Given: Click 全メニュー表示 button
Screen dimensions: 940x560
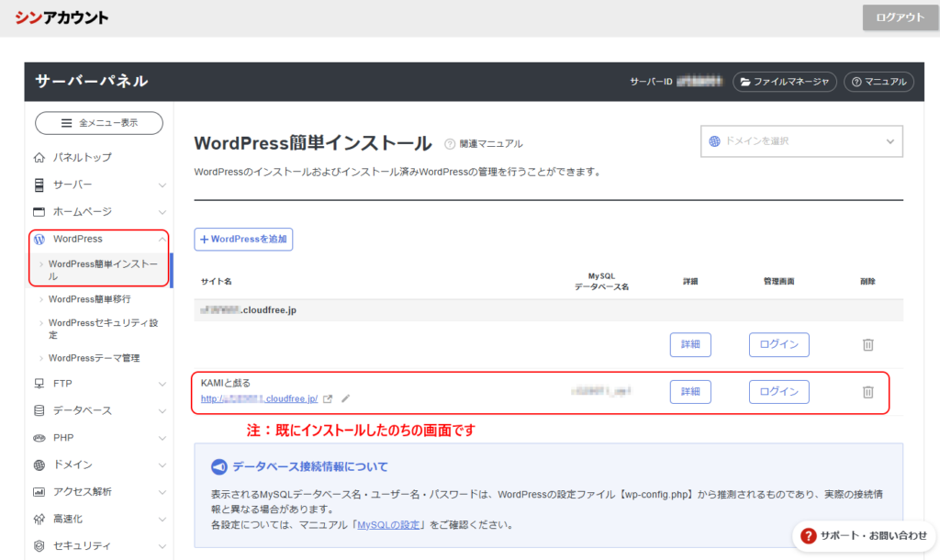Looking at the screenshot, I should click(x=99, y=123).
